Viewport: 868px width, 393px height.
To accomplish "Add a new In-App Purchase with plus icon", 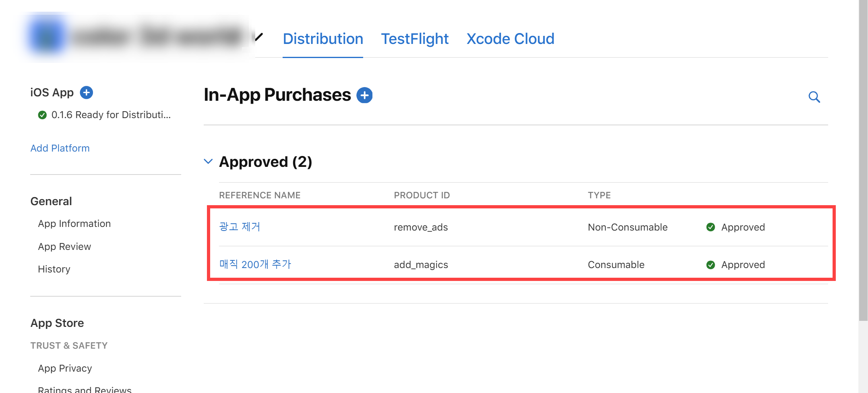I will [364, 96].
